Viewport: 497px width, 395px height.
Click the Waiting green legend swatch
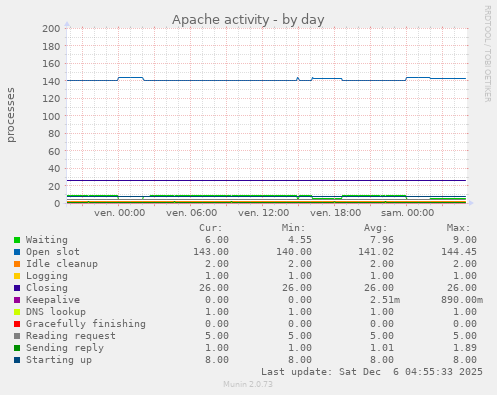click(x=17, y=240)
